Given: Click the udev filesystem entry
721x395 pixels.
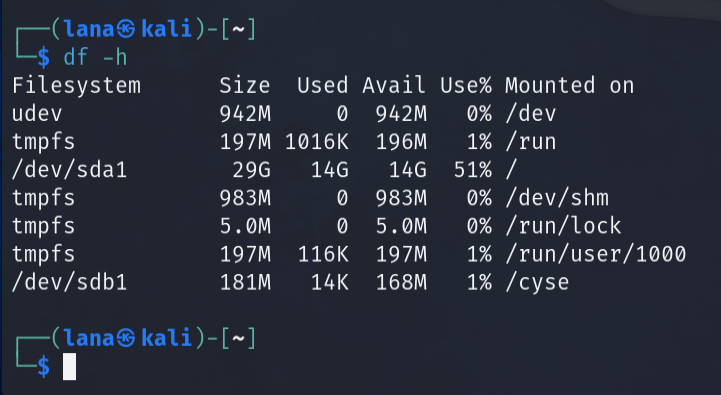Looking at the screenshot, I should tap(37, 114).
